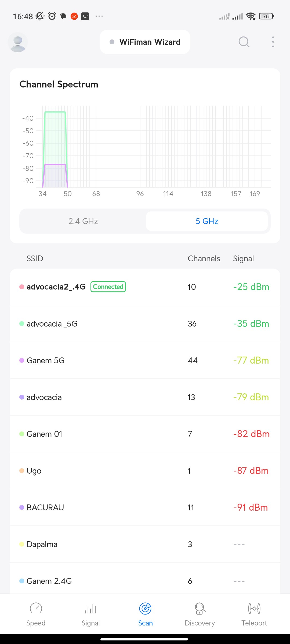
Task: Open the Ganem 5G network row
Action: tap(145, 360)
